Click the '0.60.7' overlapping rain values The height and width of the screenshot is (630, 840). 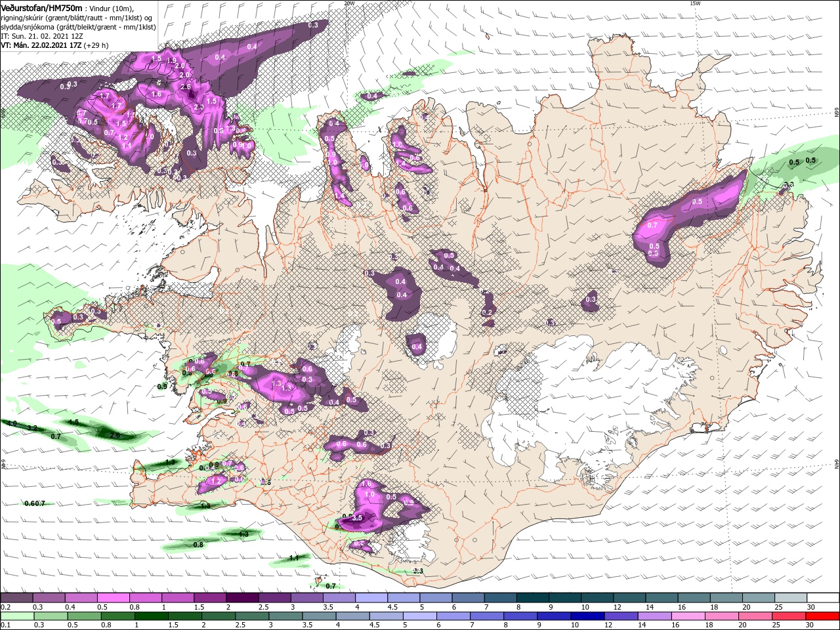35,503
